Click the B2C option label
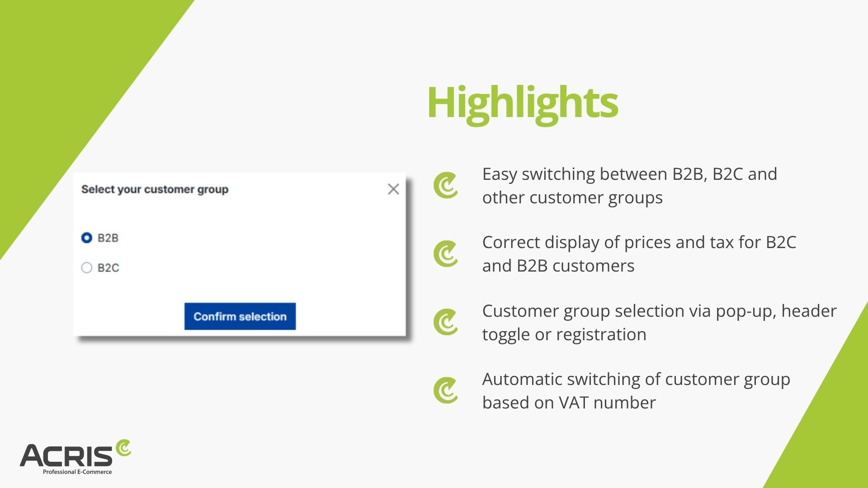The width and height of the screenshot is (868, 488). pyautogui.click(x=108, y=267)
